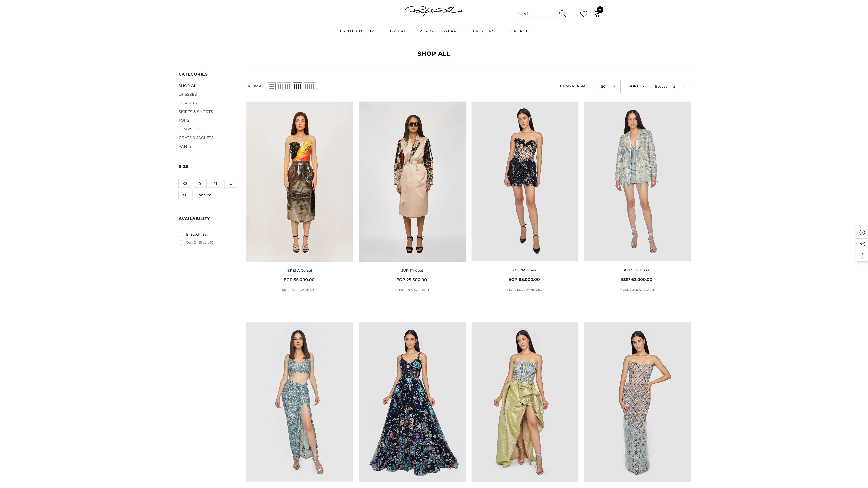Click the share icon on the right edge

point(862,244)
